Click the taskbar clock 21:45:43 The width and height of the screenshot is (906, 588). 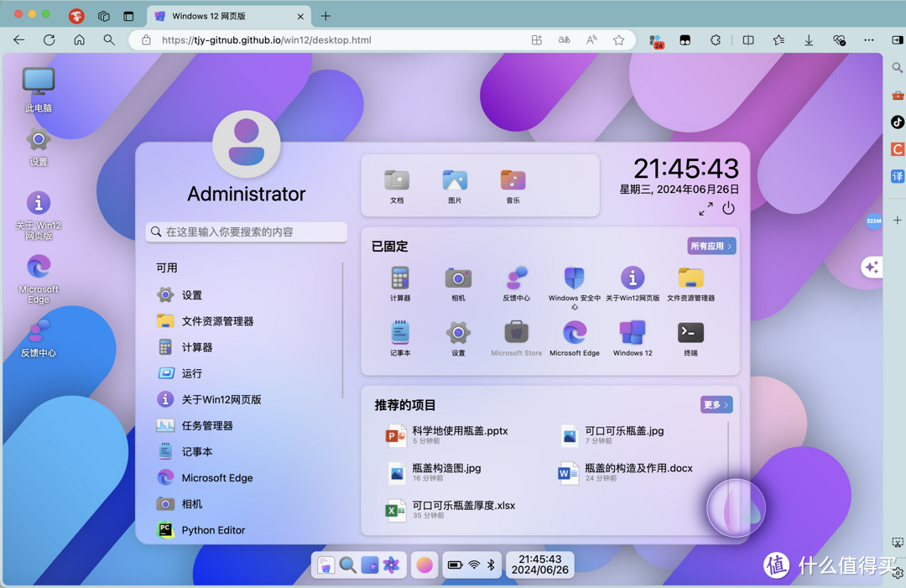(539, 565)
